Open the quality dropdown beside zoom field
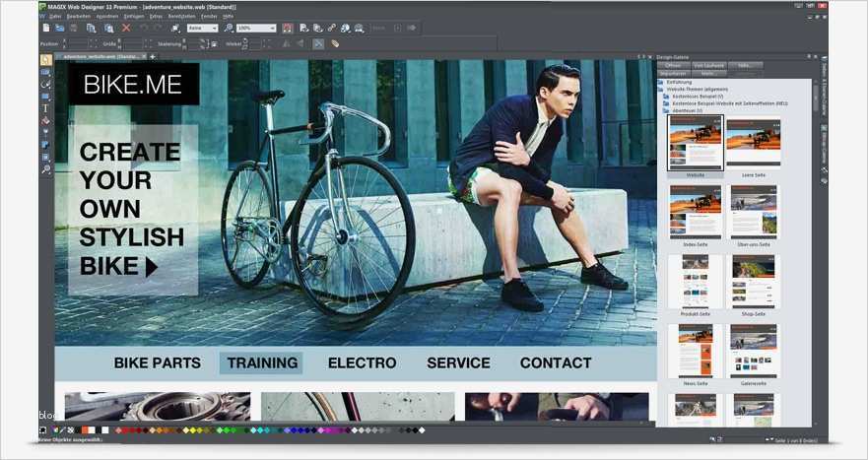The width and height of the screenshot is (868, 460). coord(202,28)
